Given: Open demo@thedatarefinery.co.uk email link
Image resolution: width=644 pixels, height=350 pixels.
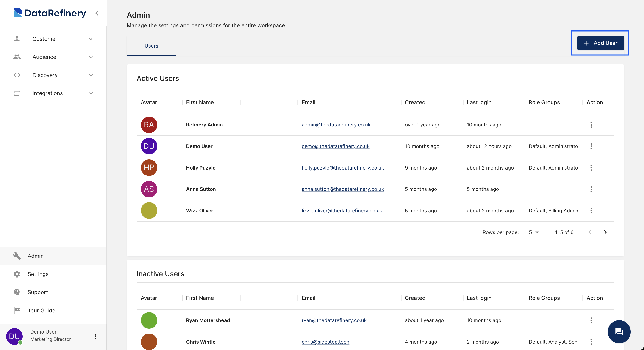Looking at the screenshot, I should click(336, 146).
